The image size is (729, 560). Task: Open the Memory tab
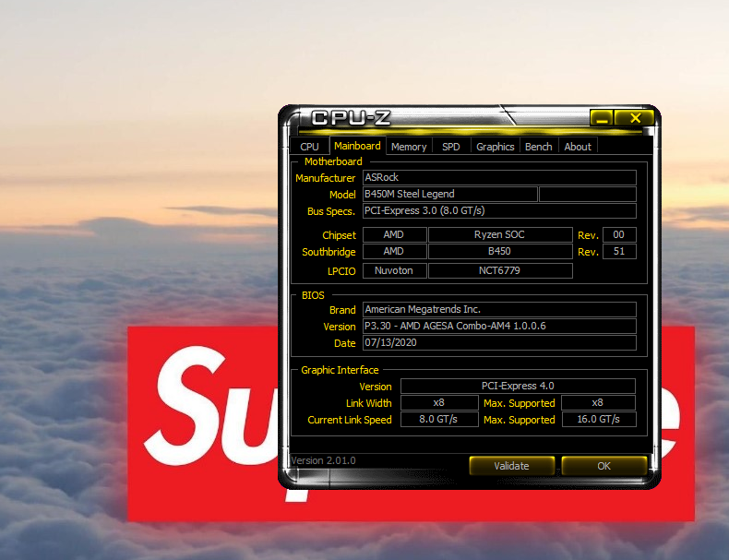click(409, 147)
